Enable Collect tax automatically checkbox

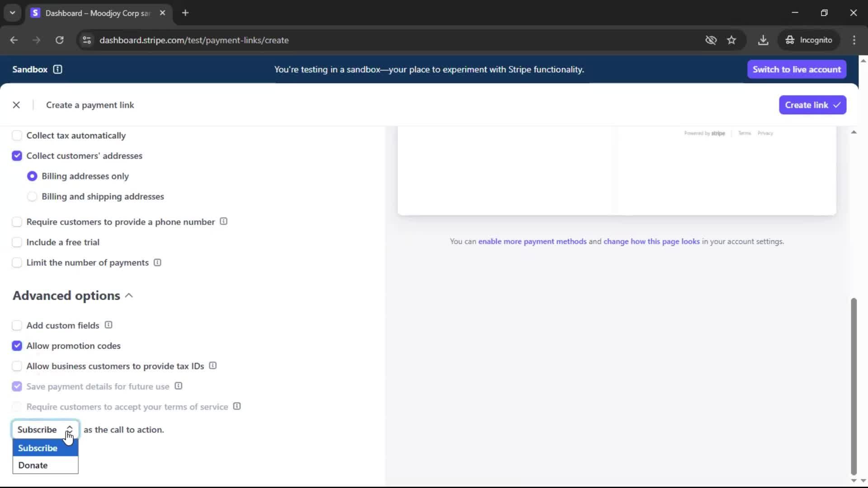17,136
